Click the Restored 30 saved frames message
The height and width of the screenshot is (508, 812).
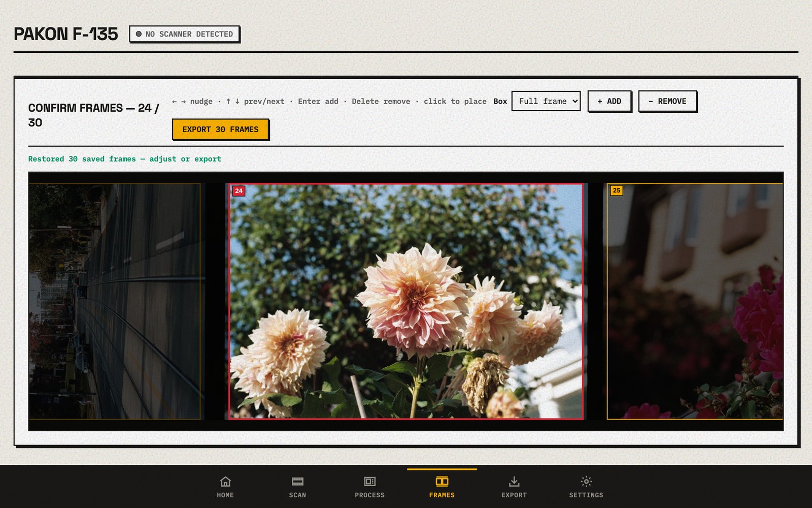point(125,159)
